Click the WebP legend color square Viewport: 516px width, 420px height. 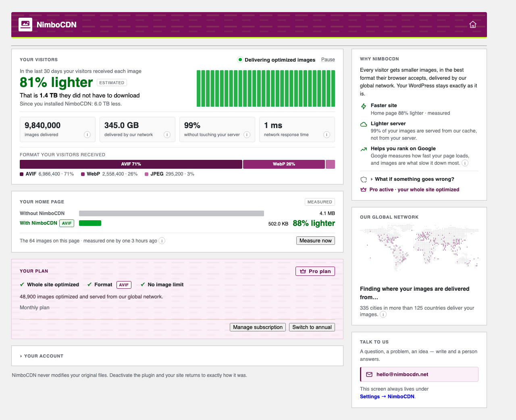tap(83, 174)
